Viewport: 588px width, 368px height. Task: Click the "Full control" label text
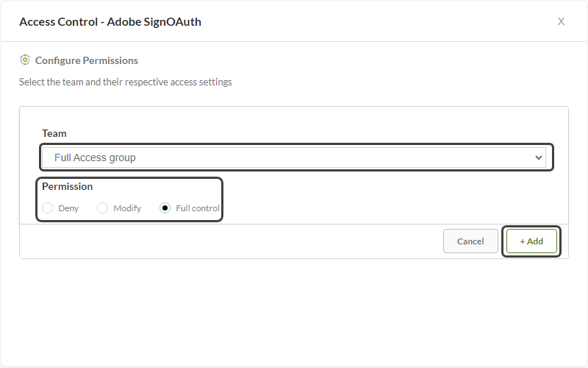(x=198, y=208)
